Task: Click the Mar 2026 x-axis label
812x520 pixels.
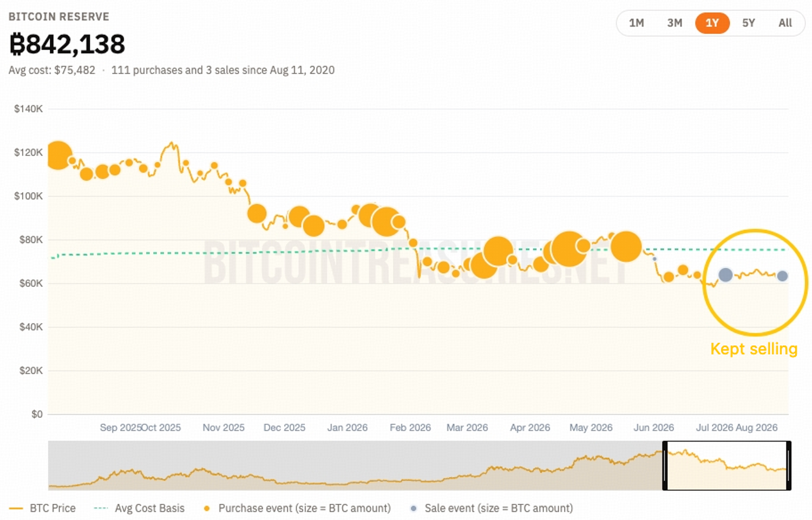Action: tap(467, 427)
